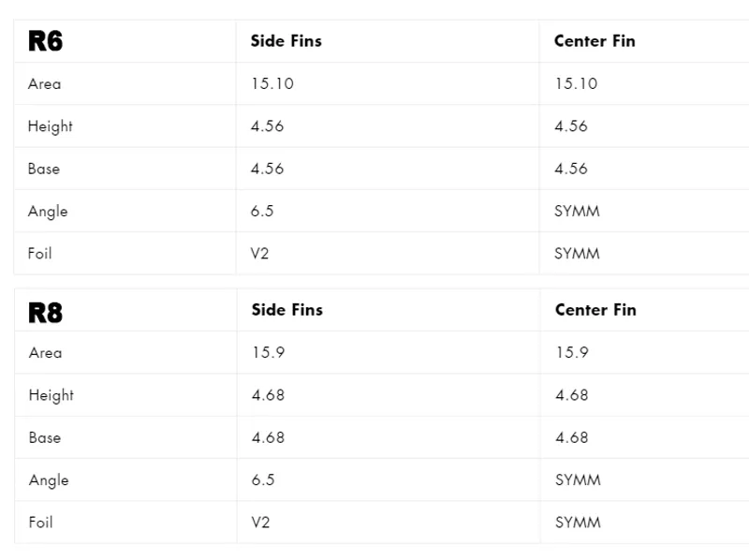Screen dimensions: 749x560
Task: Select R8 Side Fins base value 4.68
Action: (268, 437)
